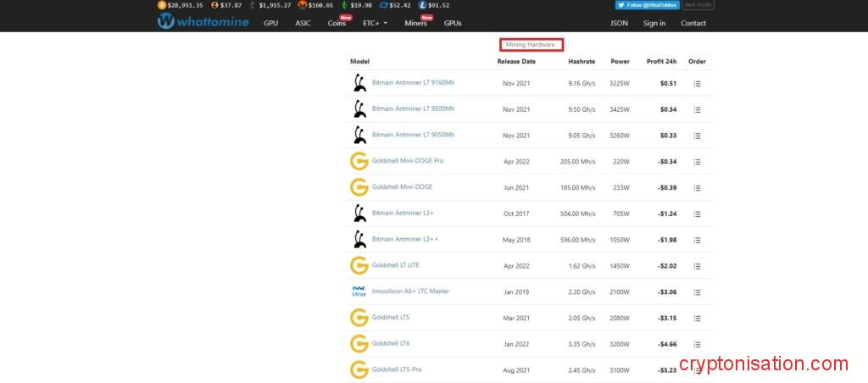Open Goldshell LT LITE link
The image size is (868, 383).
[395, 265]
